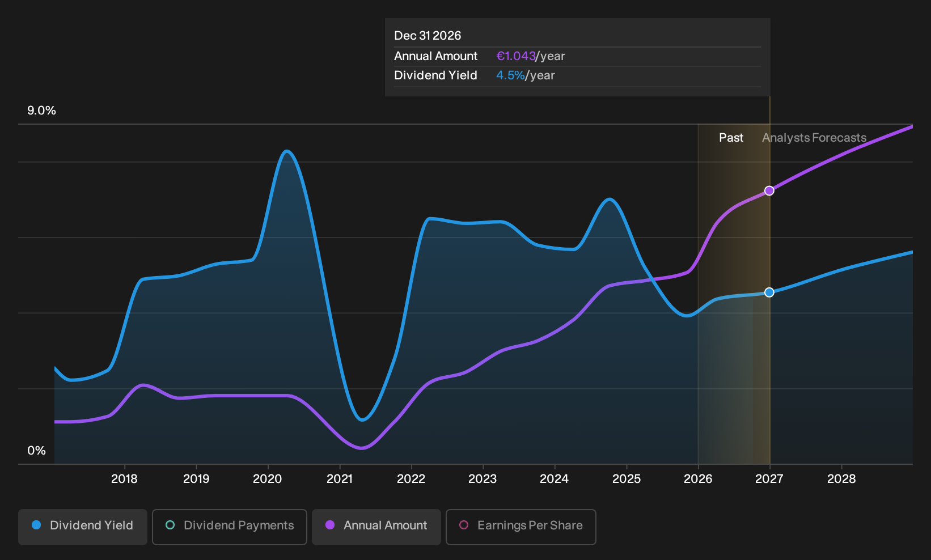Click the 2018 x-axis label
This screenshot has width=931, height=560.
coord(124,479)
